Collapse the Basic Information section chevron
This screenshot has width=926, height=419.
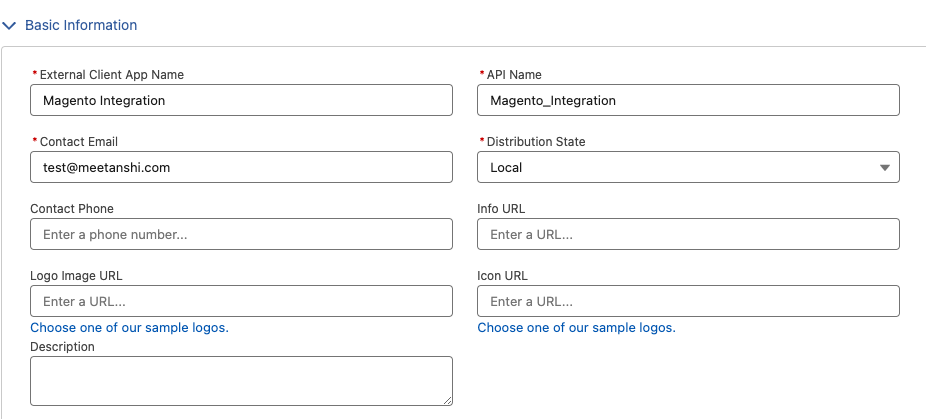(x=9, y=25)
